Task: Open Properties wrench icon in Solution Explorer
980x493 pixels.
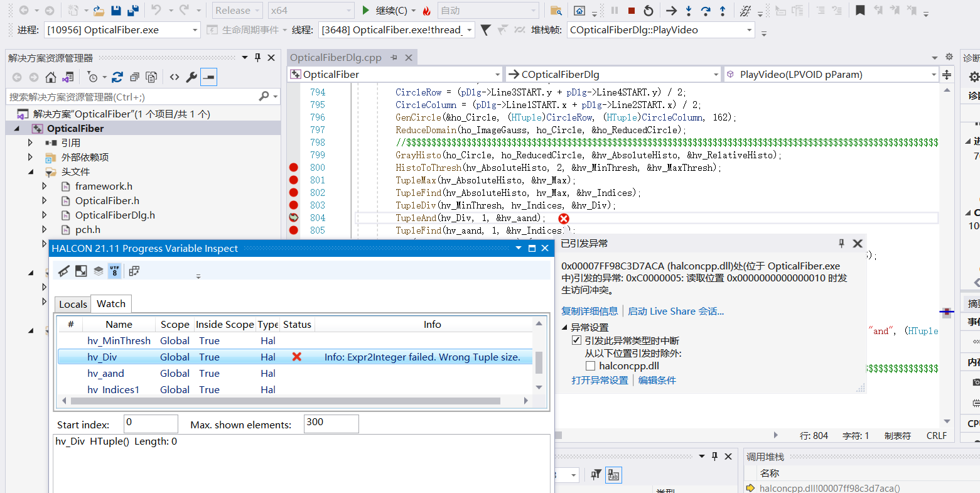Action: (191, 77)
